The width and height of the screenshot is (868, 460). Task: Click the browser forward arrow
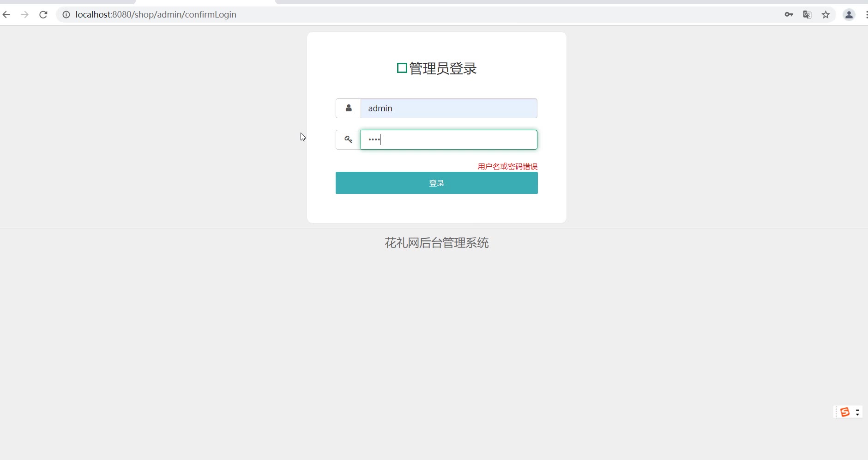[25, 15]
